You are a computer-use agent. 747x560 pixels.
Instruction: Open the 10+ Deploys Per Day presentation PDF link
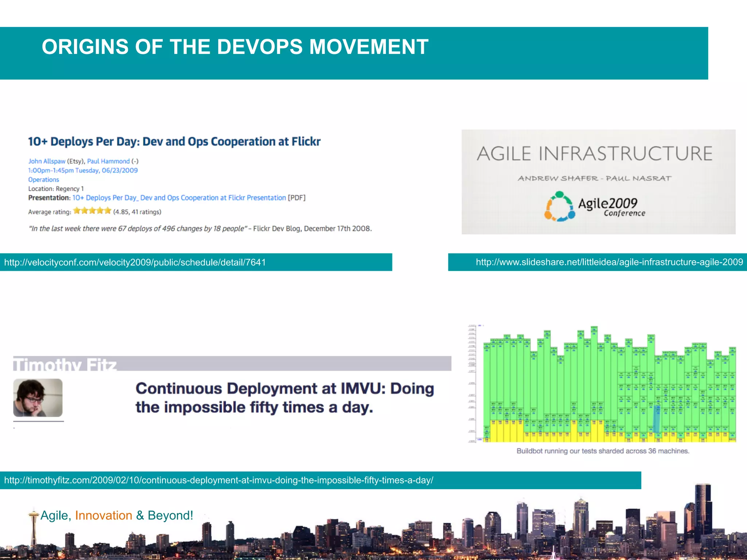tap(179, 198)
